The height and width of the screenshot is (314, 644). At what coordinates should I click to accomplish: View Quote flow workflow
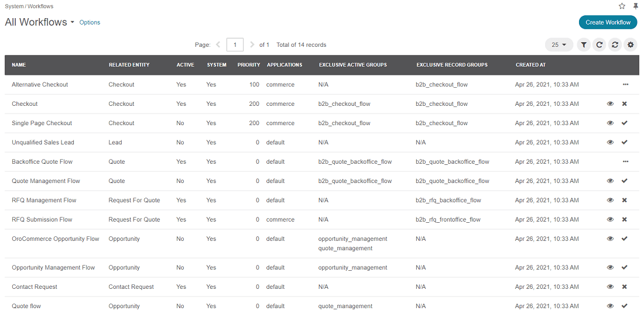click(610, 306)
